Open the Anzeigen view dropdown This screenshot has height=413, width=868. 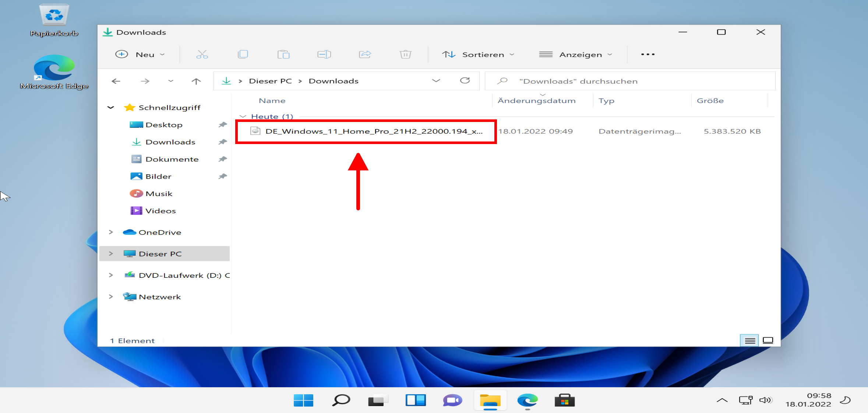point(576,55)
